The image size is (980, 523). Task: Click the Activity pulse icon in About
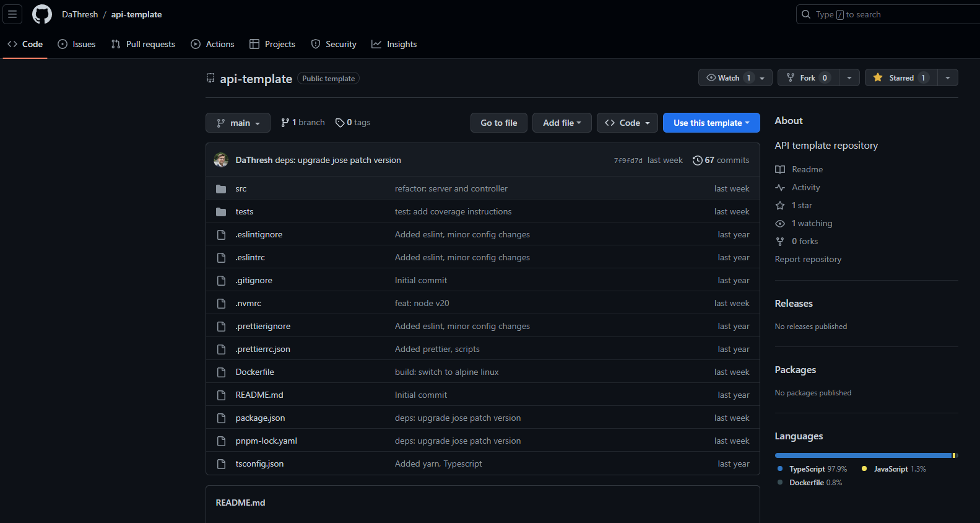pos(780,188)
